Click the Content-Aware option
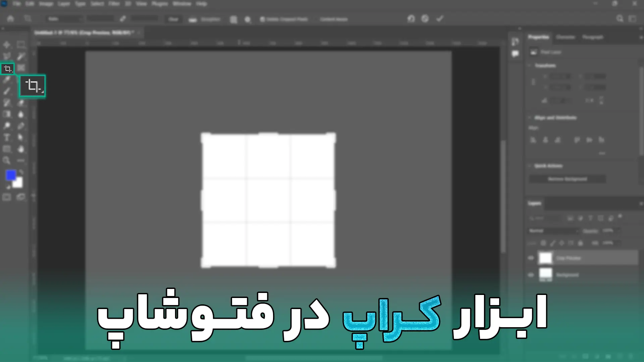This screenshot has width=644, height=362. tap(334, 19)
